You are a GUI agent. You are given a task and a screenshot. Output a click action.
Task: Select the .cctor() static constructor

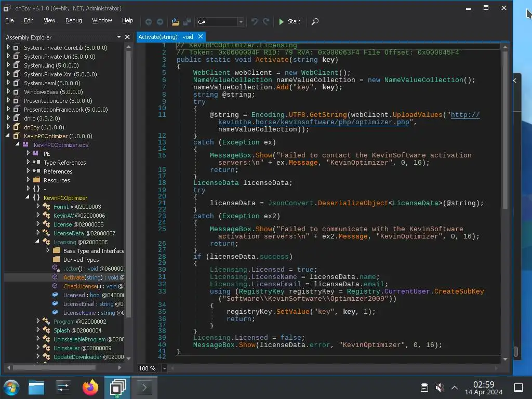click(x=94, y=269)
